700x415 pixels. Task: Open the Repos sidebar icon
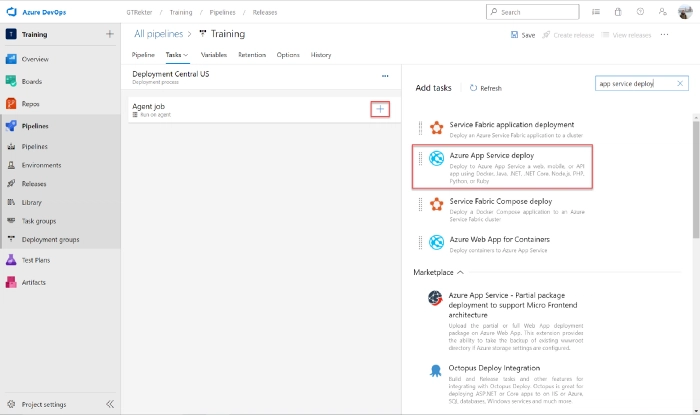point(11,104)
